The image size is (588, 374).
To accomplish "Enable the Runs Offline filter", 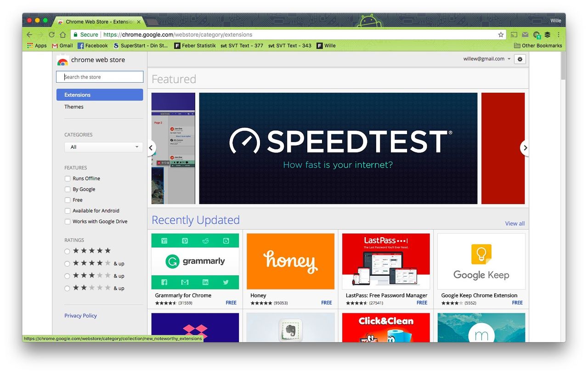I will point(68,178).
